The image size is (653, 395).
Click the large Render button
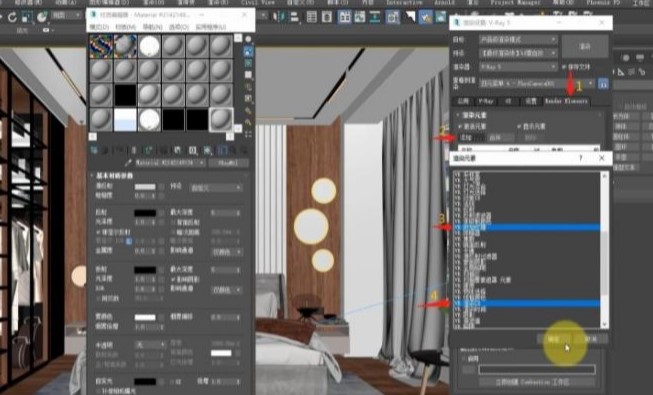coord(585,47)
